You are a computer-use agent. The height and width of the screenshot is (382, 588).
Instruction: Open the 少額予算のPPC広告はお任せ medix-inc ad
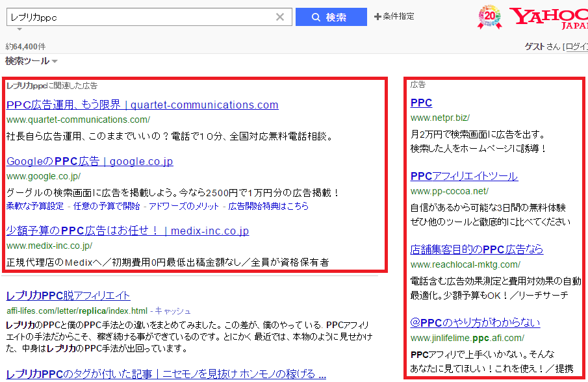pyautogui.click(x=127, y=231)
